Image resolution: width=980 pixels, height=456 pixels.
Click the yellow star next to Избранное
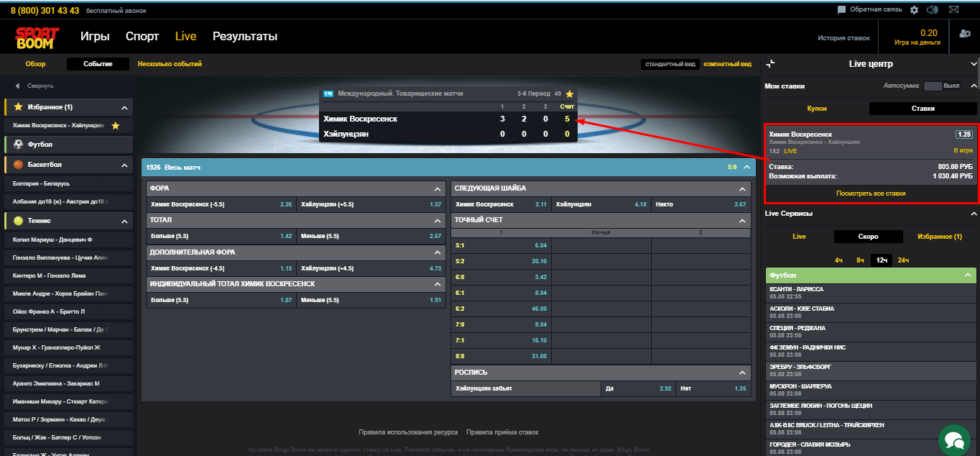point(18,106)
